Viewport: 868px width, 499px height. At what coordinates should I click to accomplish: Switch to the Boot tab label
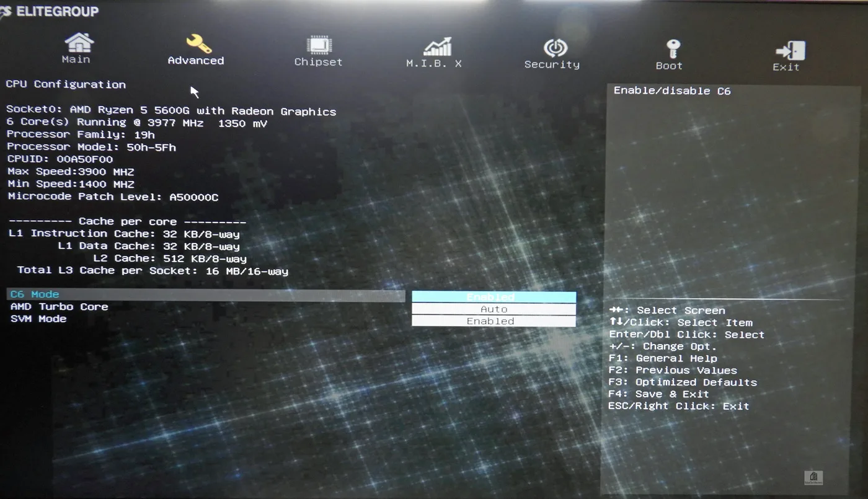click(x=669, y=66)
